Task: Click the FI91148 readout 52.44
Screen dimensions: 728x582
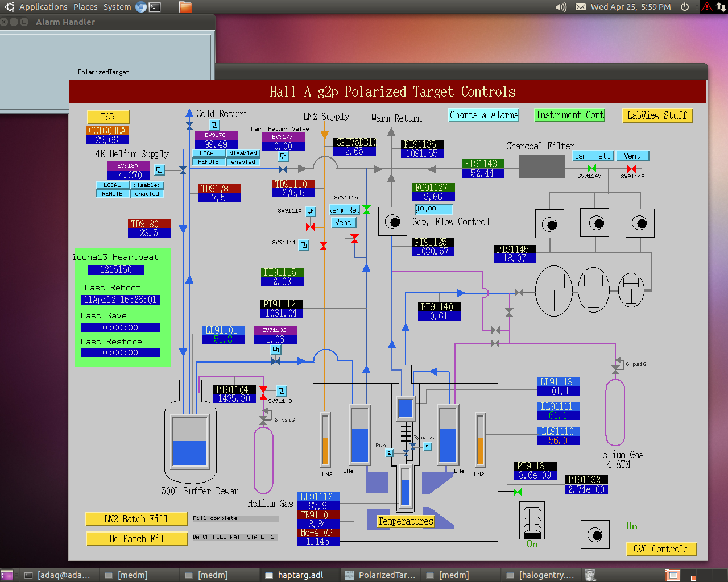Action: pyautogui.click(x=482, y=173)
